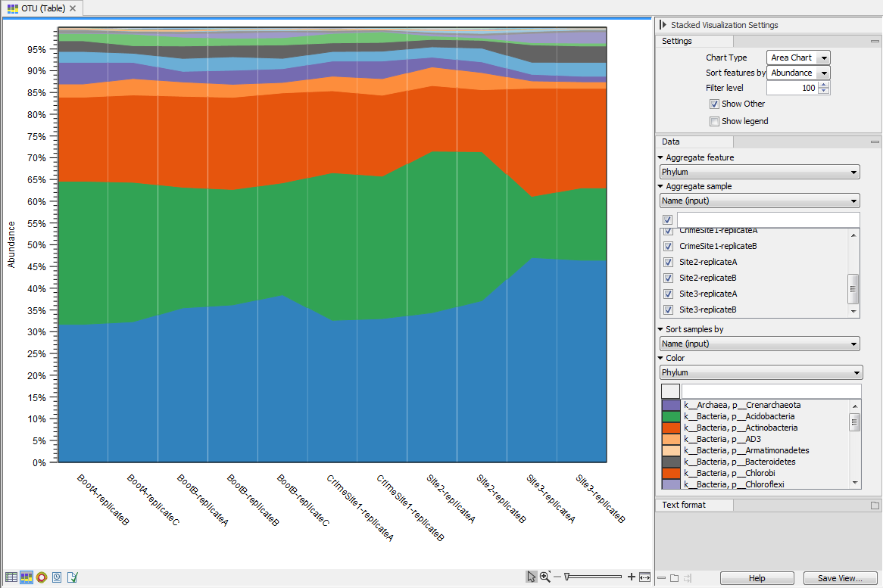Open the element info checkmark icon
Image resolution: width=883 pixels, height=588 pixels.
click(x=72, y=577)
